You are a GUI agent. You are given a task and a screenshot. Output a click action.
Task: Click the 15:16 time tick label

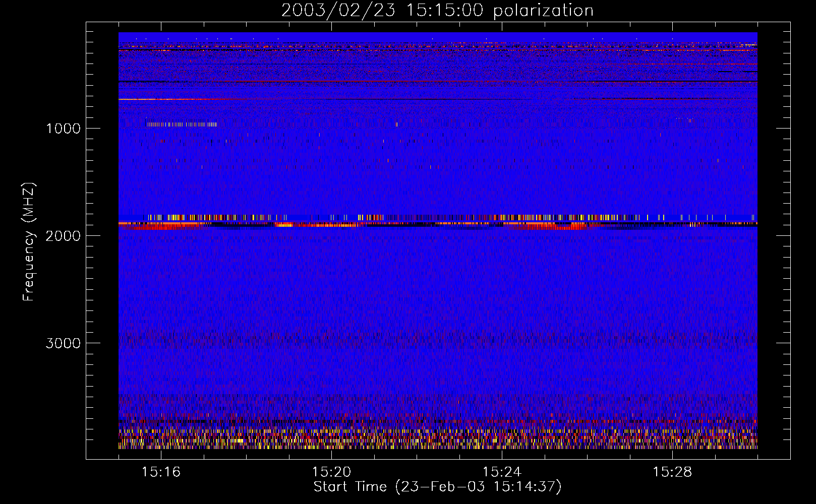click(x=161, y=472)
